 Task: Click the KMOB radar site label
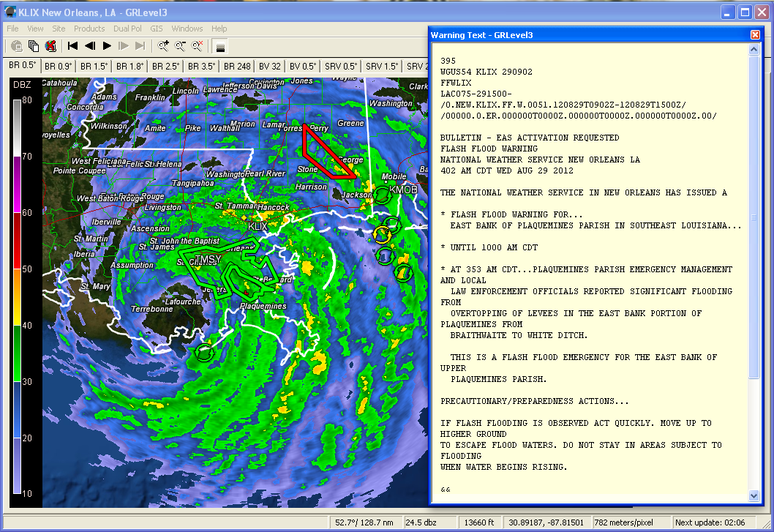[403, 190]
